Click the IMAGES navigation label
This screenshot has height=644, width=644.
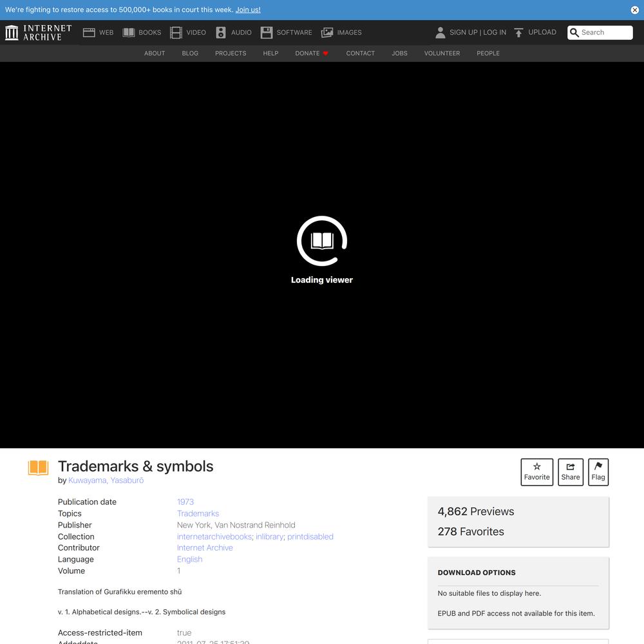350,32
